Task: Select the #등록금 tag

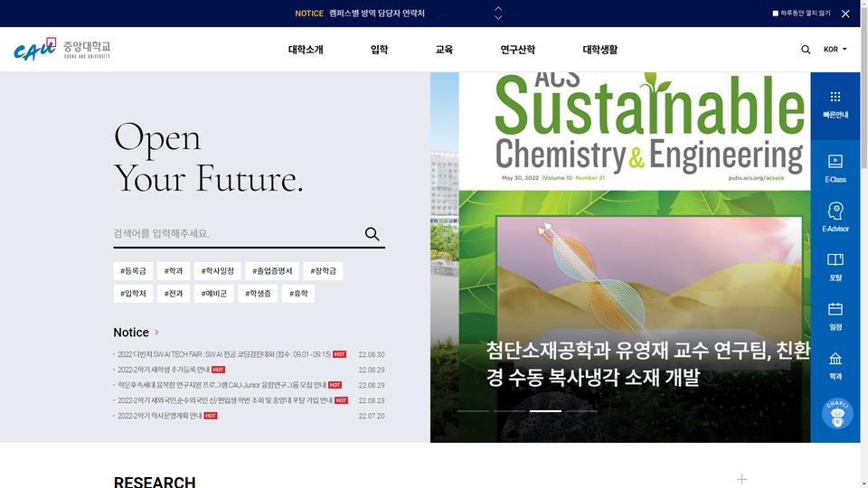Action: point(133,271)
